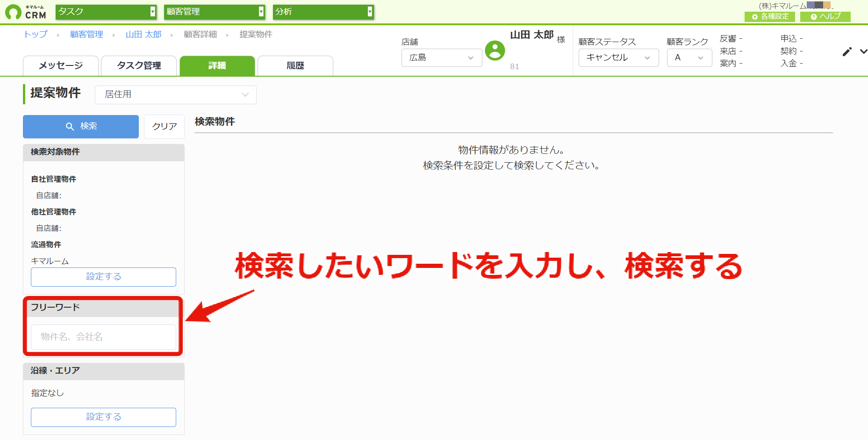Click the 顧客詳細 breadcrumb text
This screenshot has width=868, height=440.
pyautogui.click(x=200, y=34)
